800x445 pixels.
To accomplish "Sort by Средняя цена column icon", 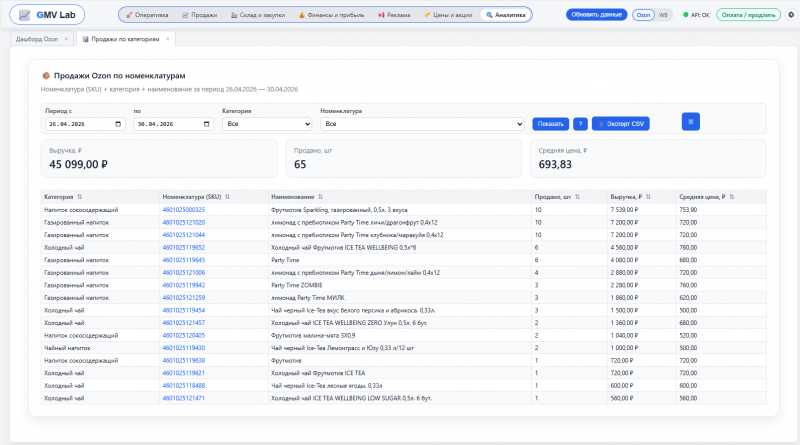I will tap(732, 197).
